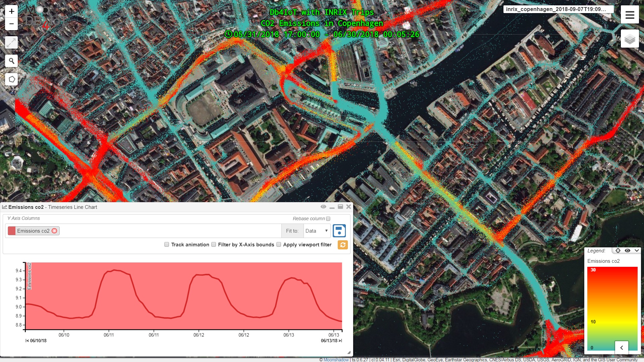The width and height of the screenshot is (644, 362).
Task: Click the Emissions co2 timeseries line chart
Action: (x=184, y=296)
